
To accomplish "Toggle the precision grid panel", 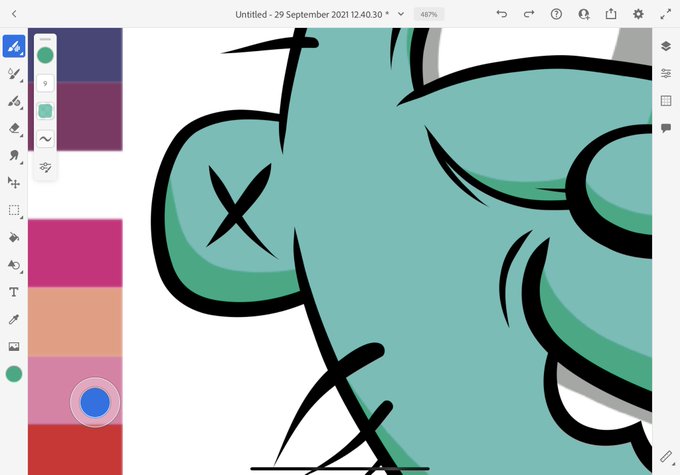I will pos(666,101).
